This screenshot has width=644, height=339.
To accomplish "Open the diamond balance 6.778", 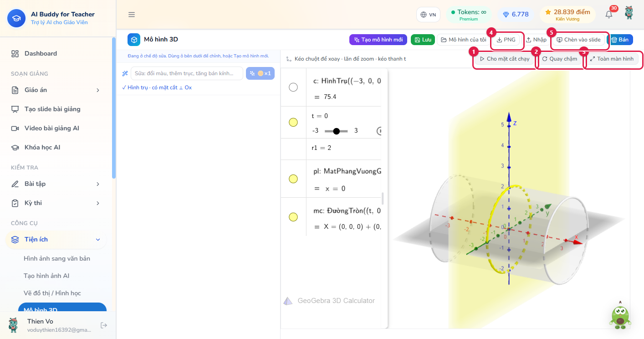I will [x=516, y=15].
